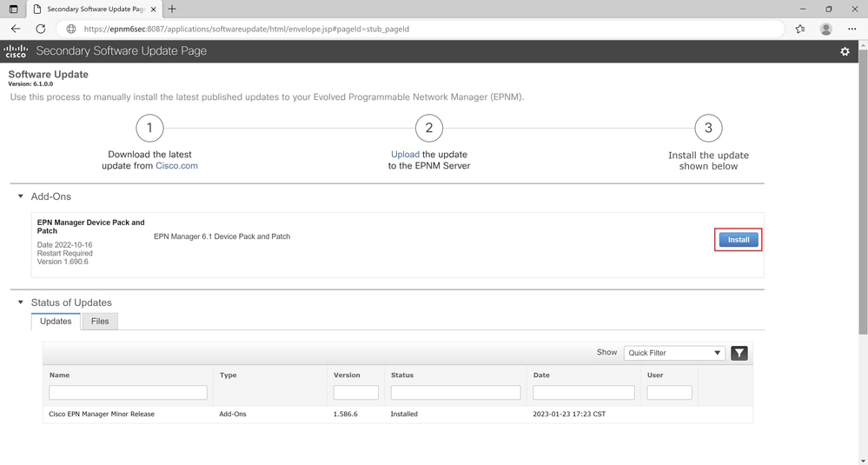Focus the Status filter field
868x465 pixels.
(455, 393)
